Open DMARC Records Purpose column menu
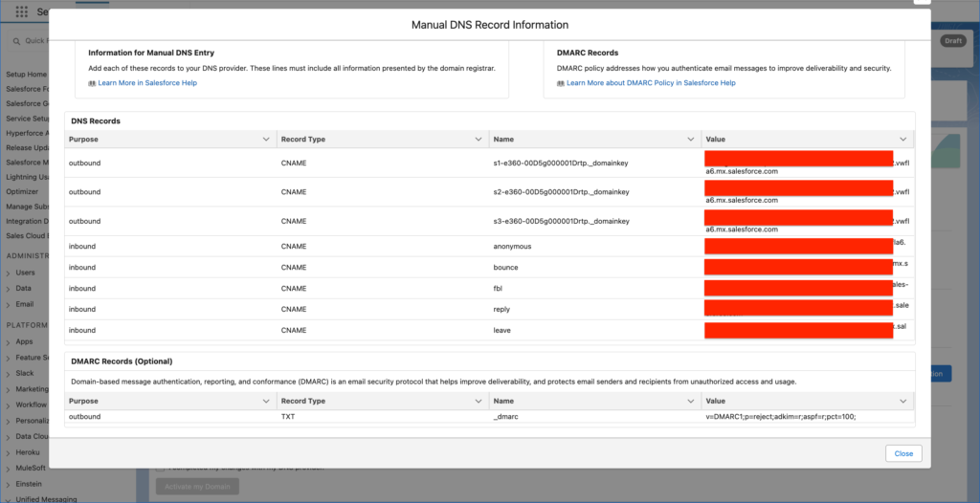The width and height of the screenshot is (980, 503). tap(266, 402)
